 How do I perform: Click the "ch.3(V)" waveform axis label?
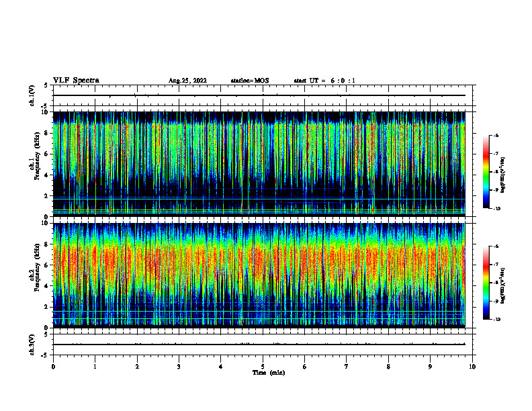tap(32, 345)
